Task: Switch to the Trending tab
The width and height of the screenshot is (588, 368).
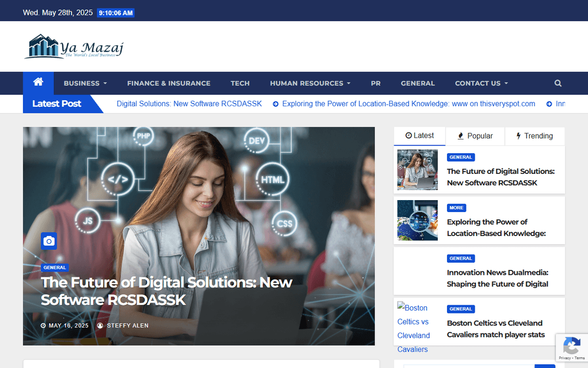Action: (535, 136)
